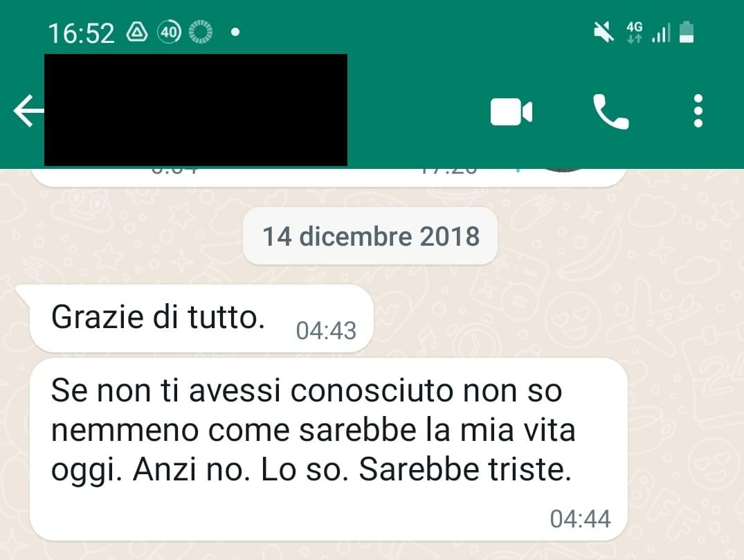Viewport: 744px width, 560px height.
Task: Tap the triangle app notification icon
Action: pos(136,33)
